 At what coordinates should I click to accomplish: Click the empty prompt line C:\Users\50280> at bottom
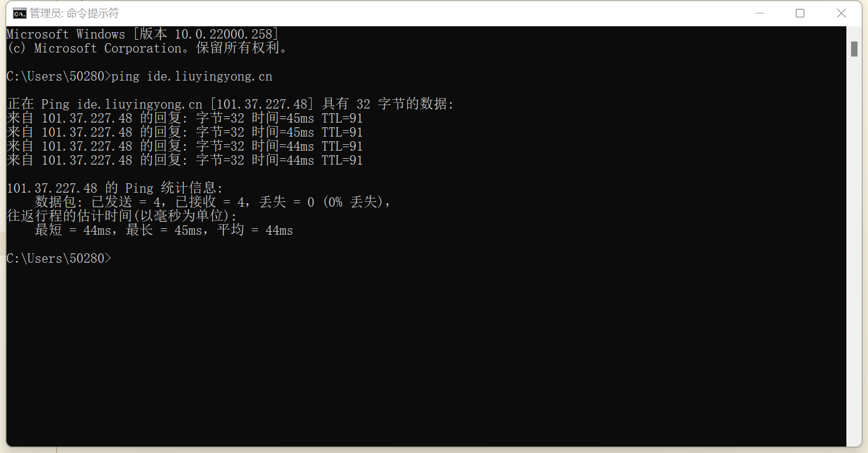point(58,259)
